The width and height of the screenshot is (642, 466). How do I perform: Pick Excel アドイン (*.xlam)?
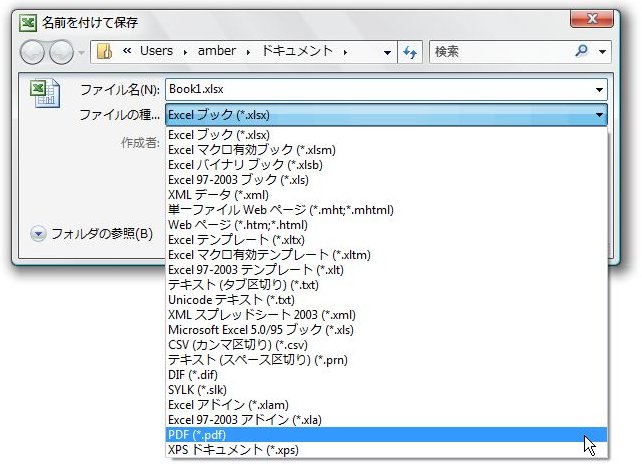point(387,405)
